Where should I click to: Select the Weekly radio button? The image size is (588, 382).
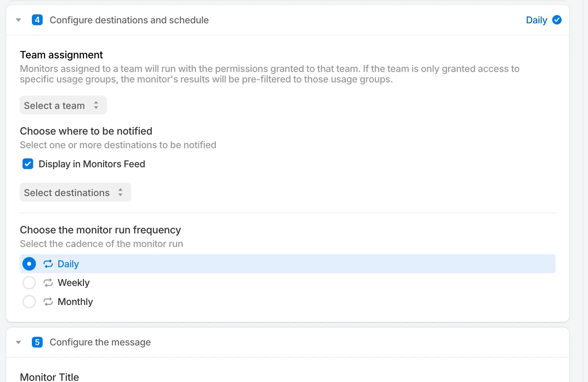29,283
